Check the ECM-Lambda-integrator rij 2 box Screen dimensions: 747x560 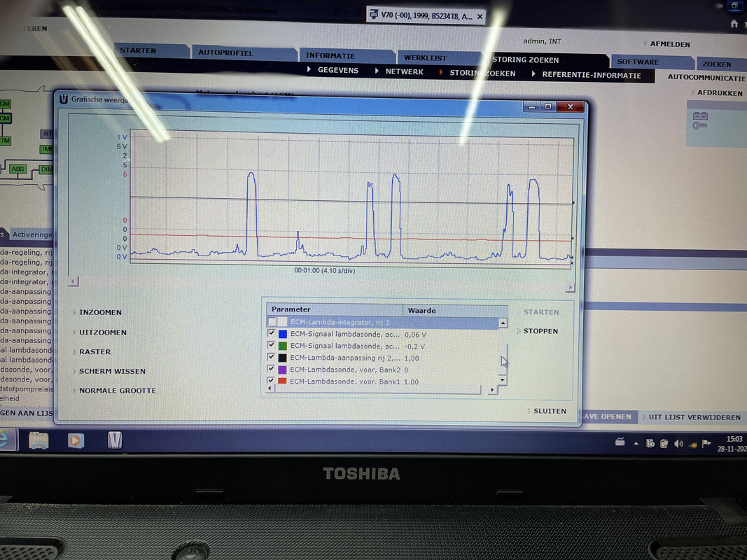[272, 322]
